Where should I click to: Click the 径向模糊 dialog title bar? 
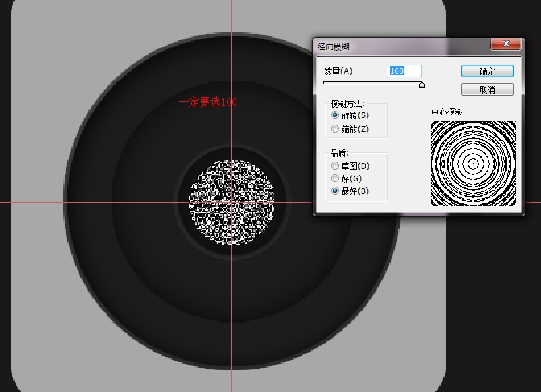(396, 46)
